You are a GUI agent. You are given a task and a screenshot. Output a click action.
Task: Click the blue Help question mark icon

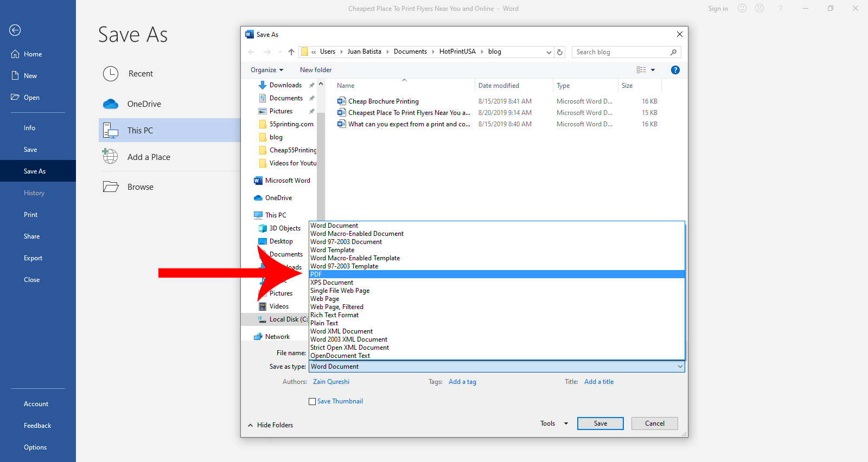pos(675,70)
